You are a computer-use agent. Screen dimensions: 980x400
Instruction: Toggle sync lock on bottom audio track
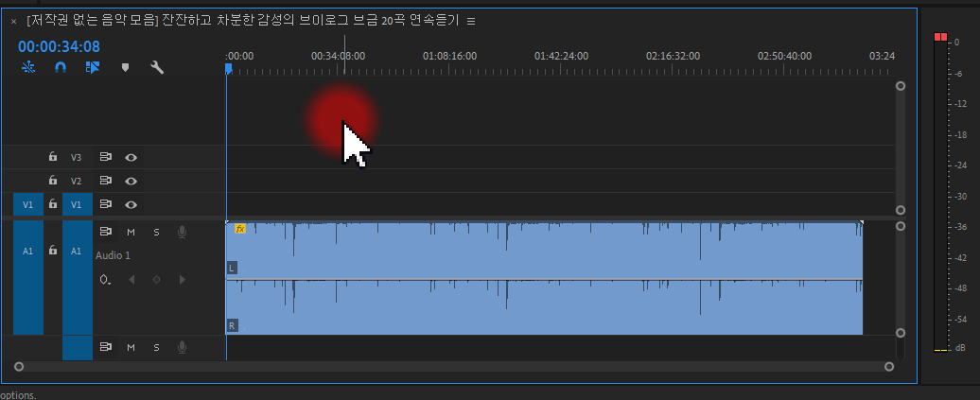[106, 347]
